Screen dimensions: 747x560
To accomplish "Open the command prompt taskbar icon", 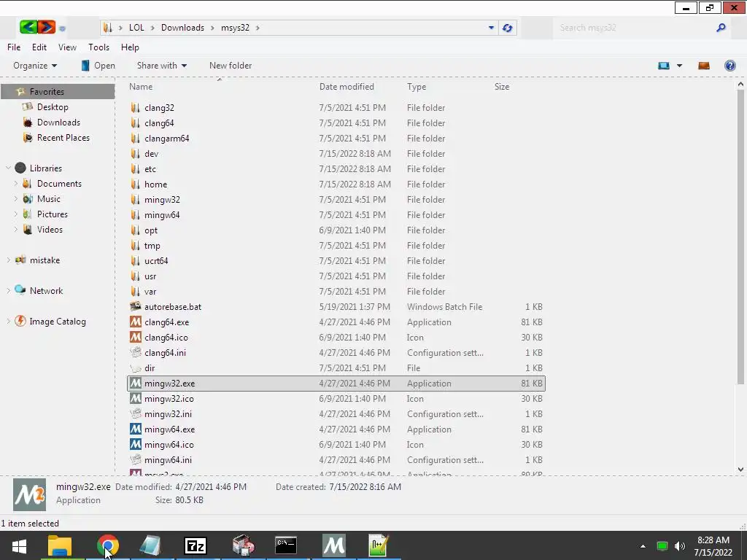I will 286,545.
